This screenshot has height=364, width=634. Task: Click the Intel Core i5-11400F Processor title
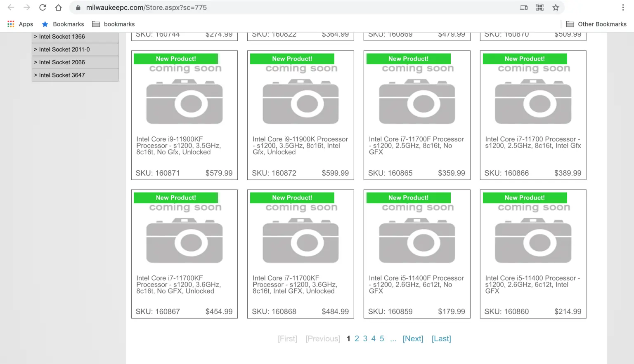point(416,284)
